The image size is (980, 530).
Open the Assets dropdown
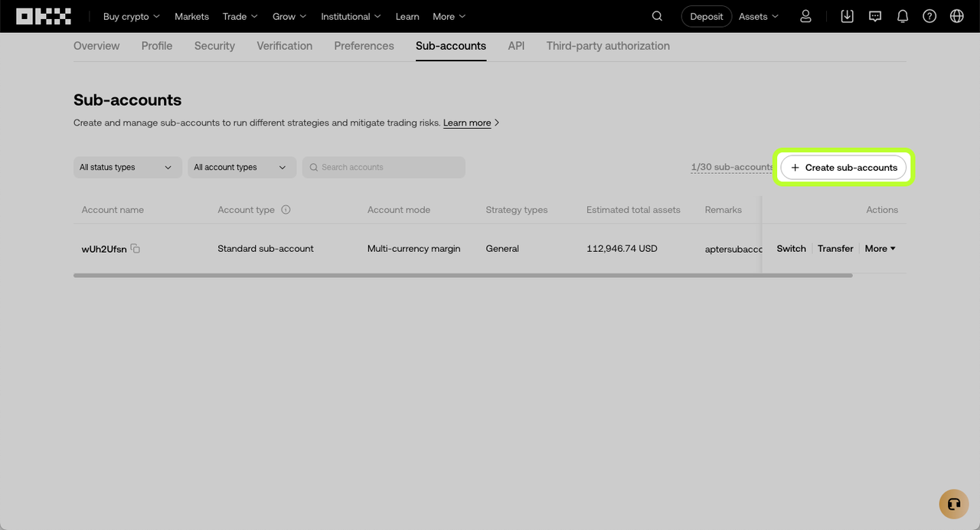(x=758, y=15)
